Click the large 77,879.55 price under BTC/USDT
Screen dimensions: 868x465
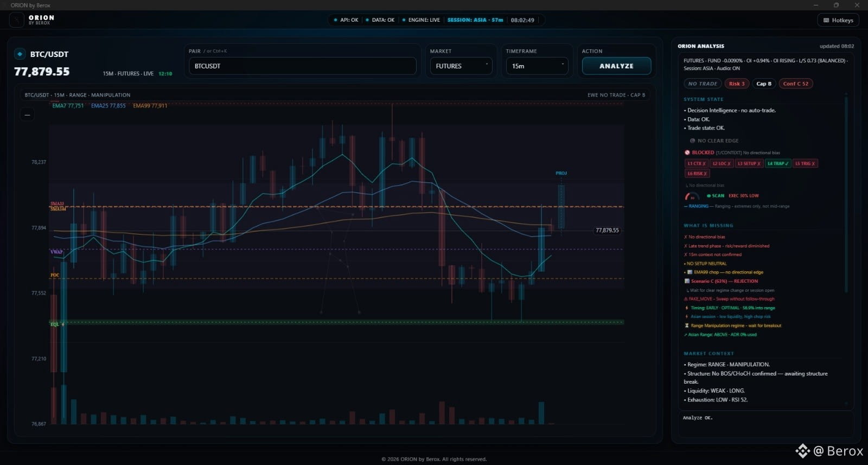click(x=42, y=72)
